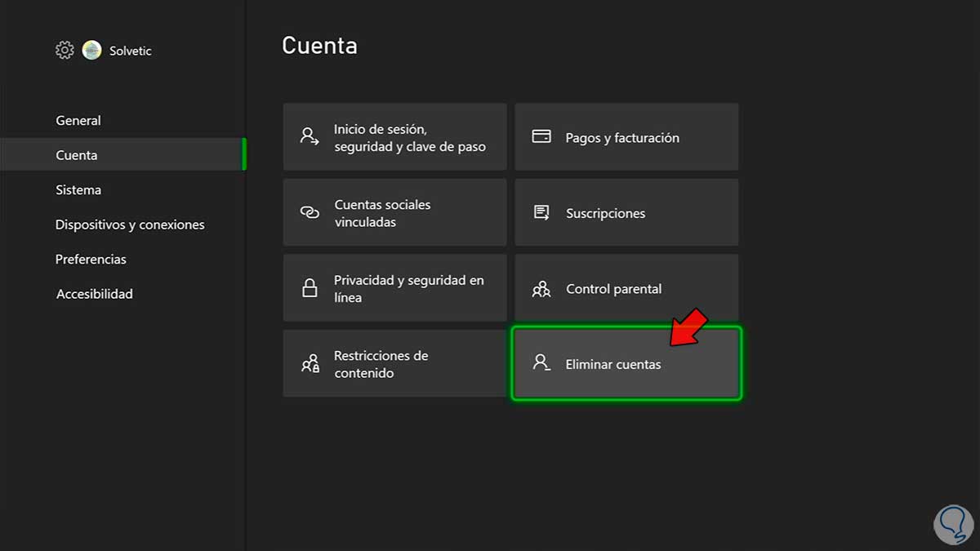This screenshot has width=980, height=551.
Task: Click the sign-in person arrow icon
Action: click(x=310, y=136)
